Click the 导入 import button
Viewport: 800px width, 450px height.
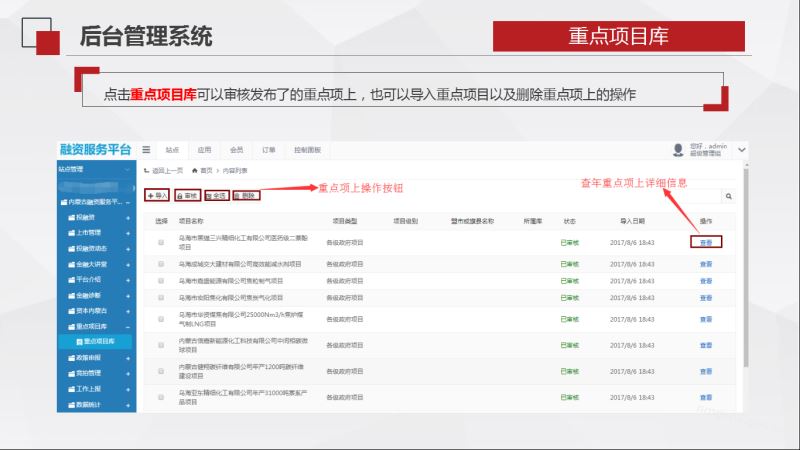158,195
